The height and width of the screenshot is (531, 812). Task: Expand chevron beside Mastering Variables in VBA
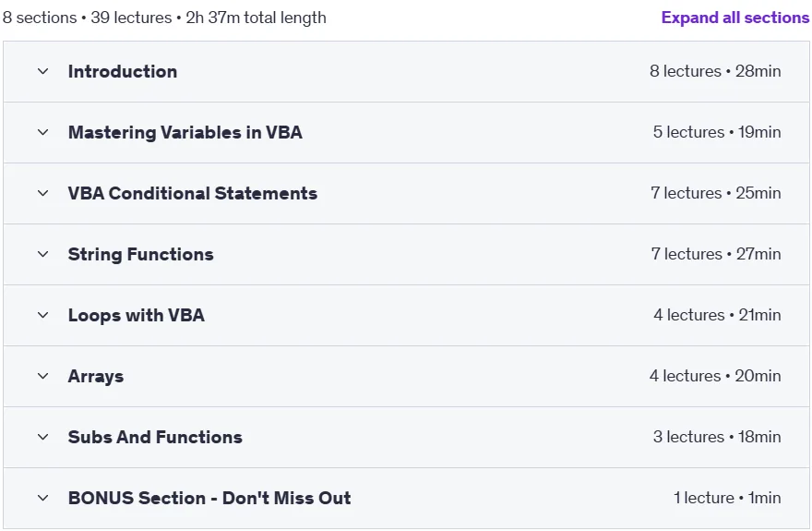click(x=43, y=133)
